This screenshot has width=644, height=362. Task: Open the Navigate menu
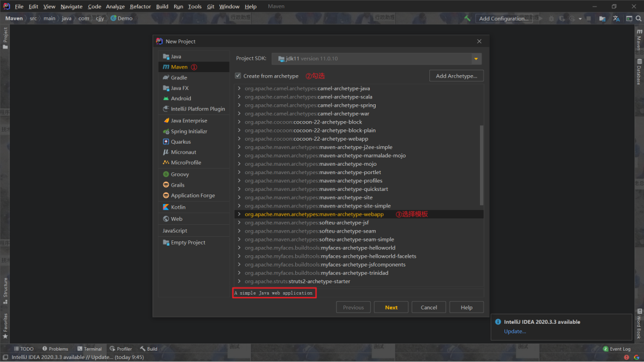pos(72,7)
